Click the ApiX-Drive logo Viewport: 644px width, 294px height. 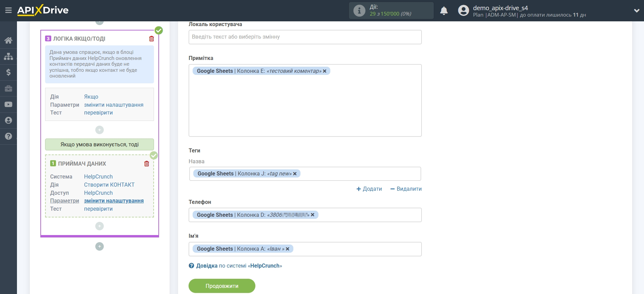pyautogui.click(x=43, y=10)
